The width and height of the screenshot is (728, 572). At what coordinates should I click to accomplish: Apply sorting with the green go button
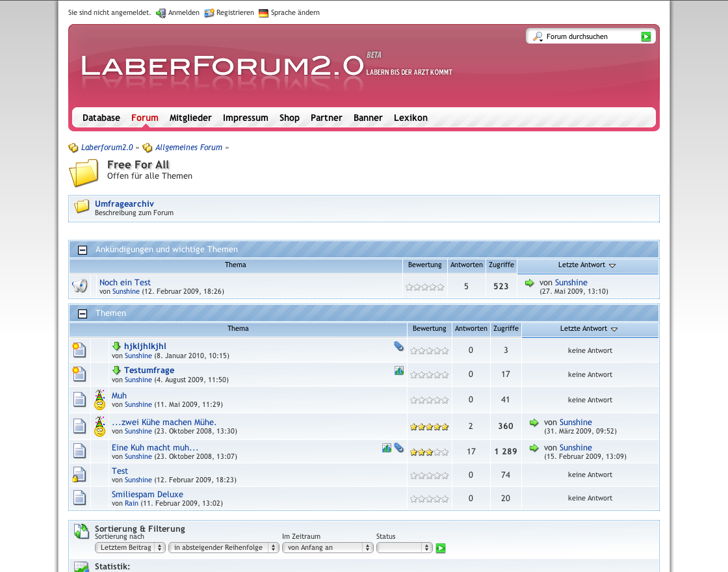[441, 548]
